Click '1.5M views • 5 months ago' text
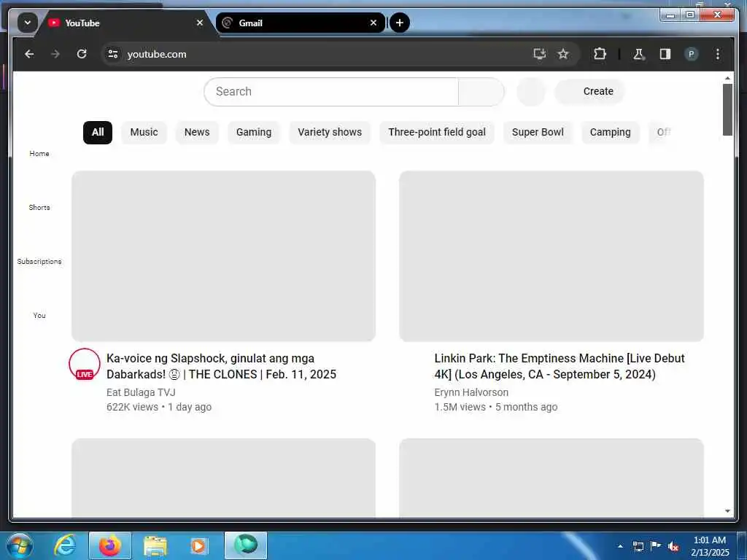 point(496,407)
